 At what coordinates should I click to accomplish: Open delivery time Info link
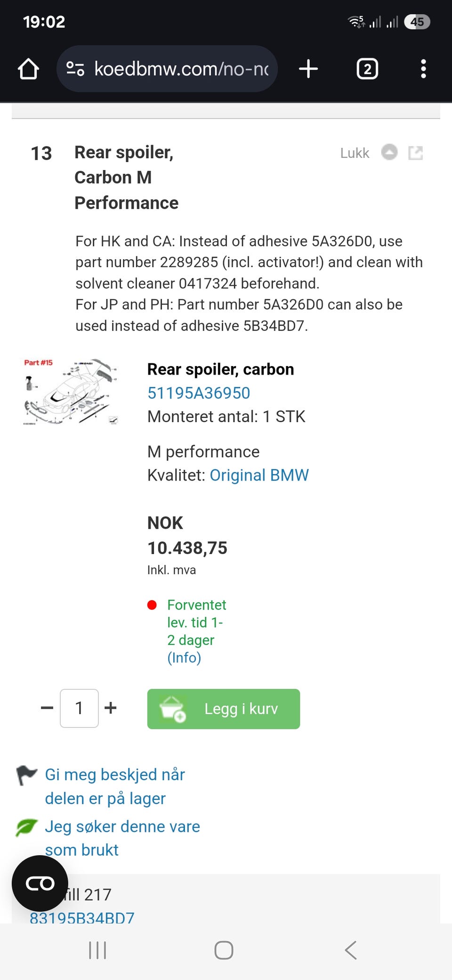coord(184,657)
